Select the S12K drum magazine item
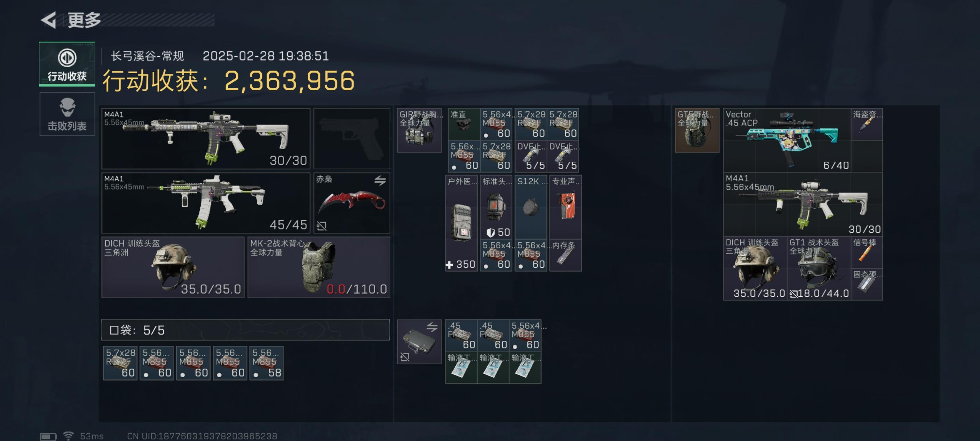 click(531, 207)
